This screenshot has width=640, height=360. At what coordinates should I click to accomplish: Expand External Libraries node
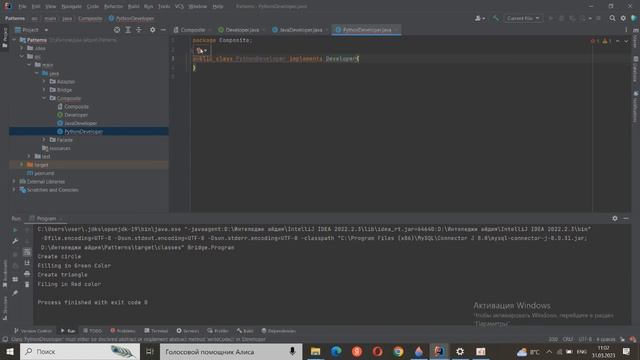pyautogui.click(x=14, y=181)
